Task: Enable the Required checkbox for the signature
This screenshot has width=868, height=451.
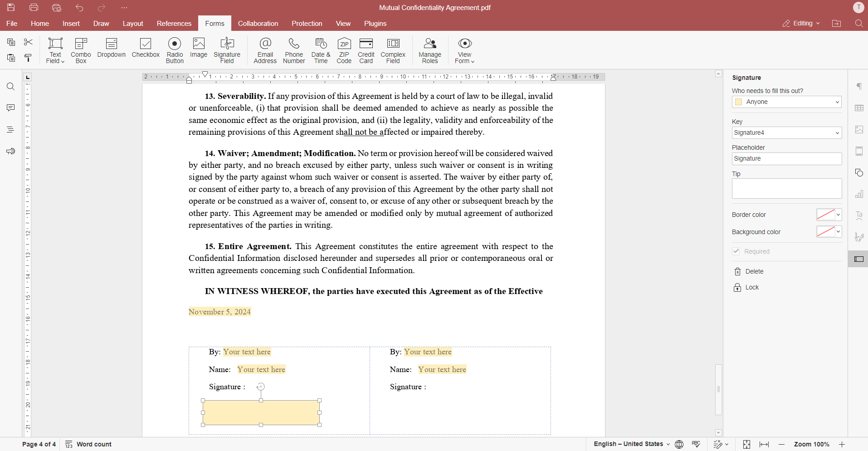Action: tap(736, 251)
